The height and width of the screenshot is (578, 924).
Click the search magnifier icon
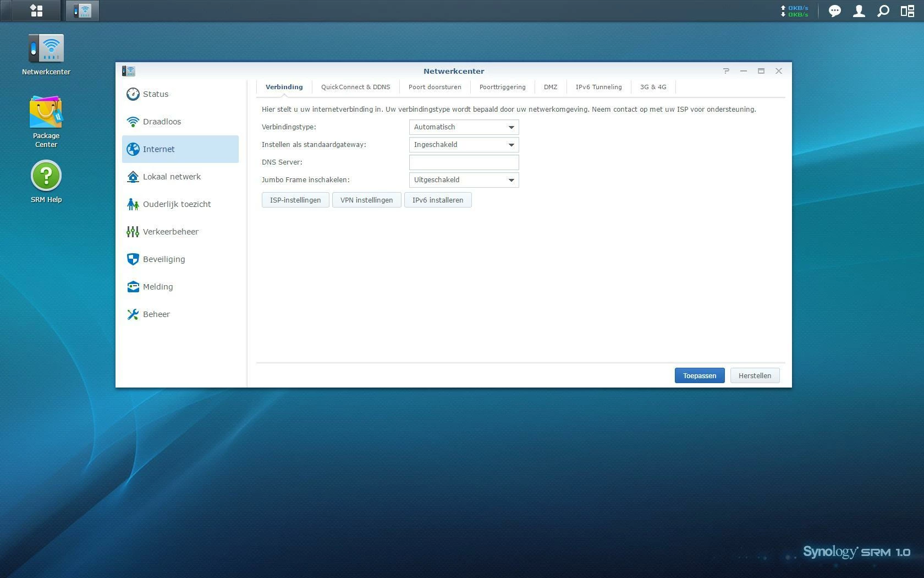pos(883,11)
